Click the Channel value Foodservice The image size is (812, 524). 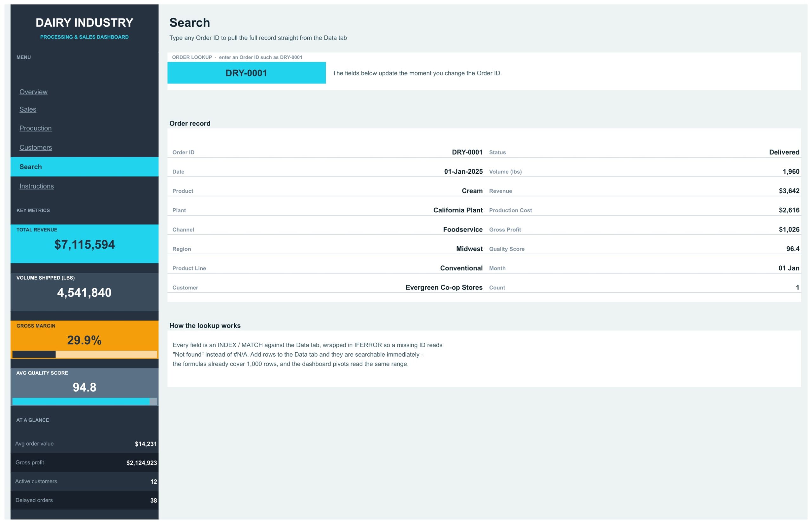463,230
